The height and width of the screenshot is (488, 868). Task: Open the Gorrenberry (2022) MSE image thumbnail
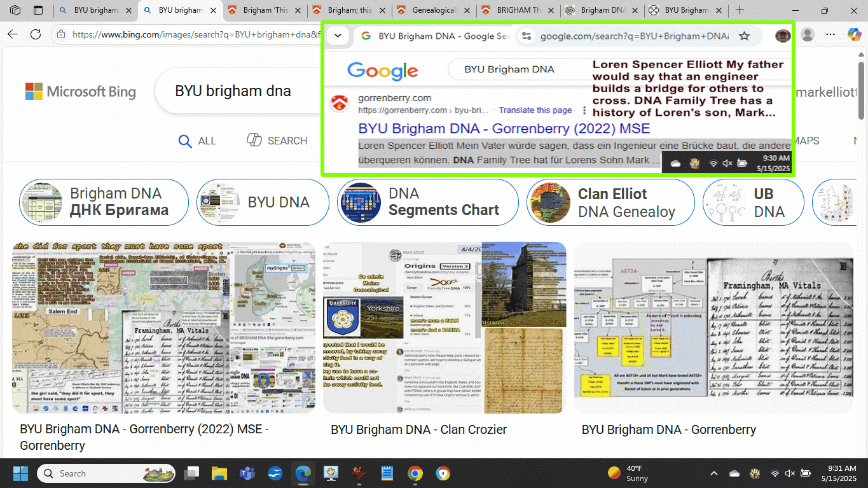(x=163, y=328)
